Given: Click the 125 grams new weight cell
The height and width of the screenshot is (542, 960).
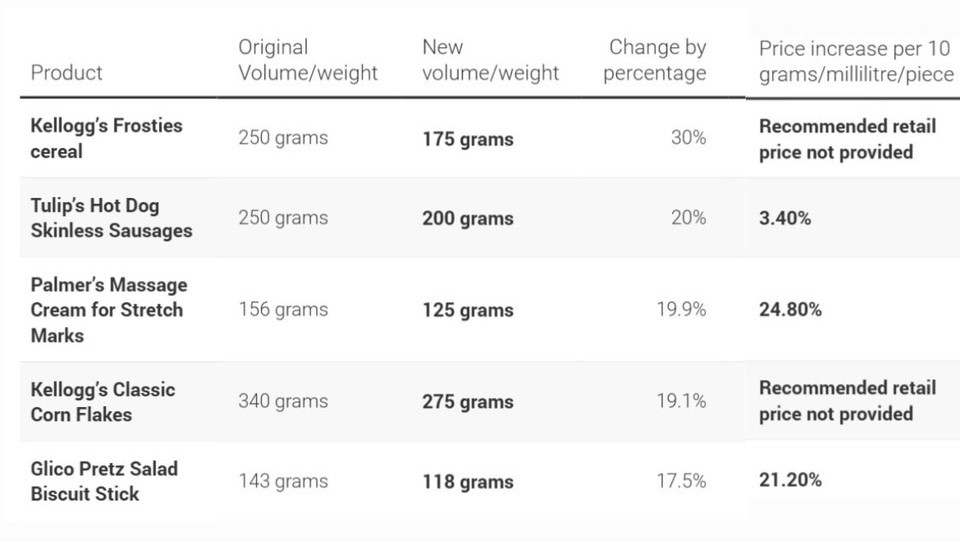Looking at the screenshot, I should click(468, 310).
